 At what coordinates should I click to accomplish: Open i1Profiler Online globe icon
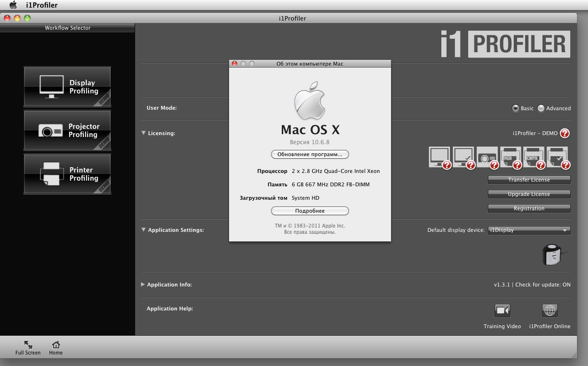coord(550,310)
